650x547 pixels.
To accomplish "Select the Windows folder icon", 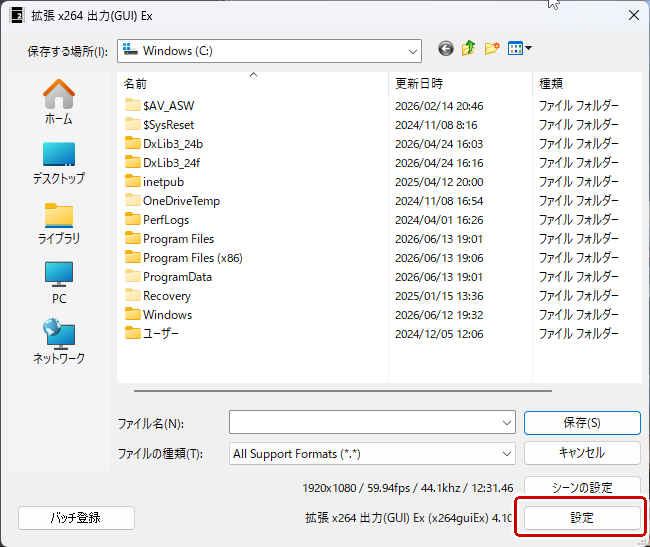I will (x=133, y=315).
